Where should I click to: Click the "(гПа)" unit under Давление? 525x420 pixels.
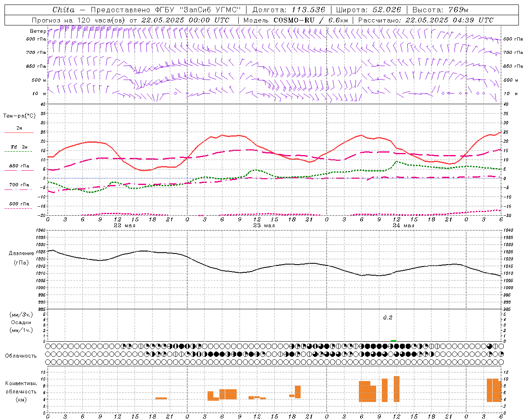point(21,263)
